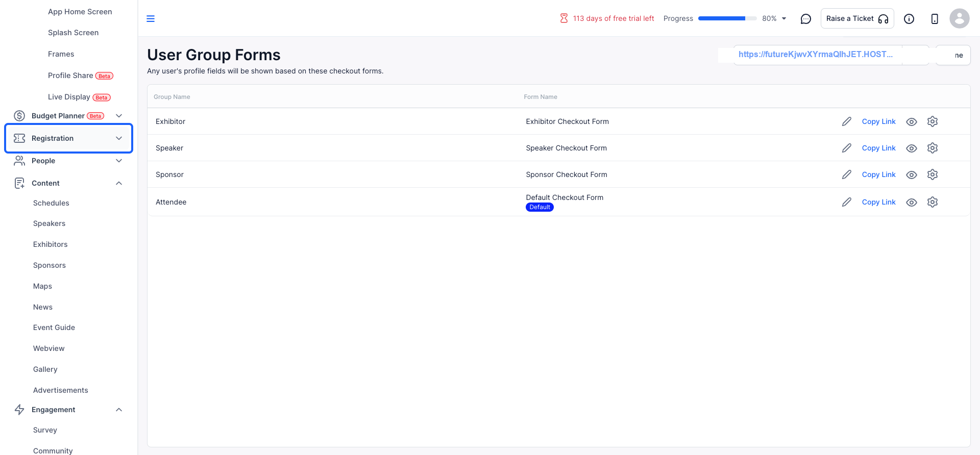Copy Link for Exhibitor Checkout Form
The image size is (980, 455).
pyautogui.click(x=879, y=121)
